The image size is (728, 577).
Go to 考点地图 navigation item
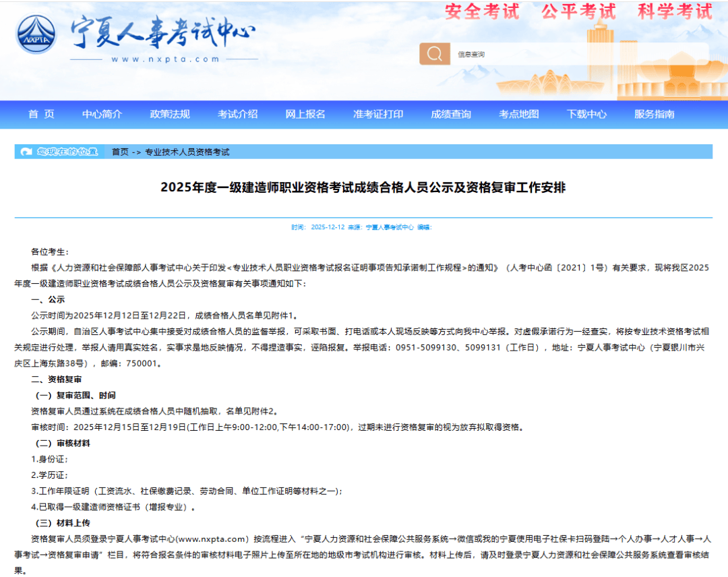(x=519, y=114)
